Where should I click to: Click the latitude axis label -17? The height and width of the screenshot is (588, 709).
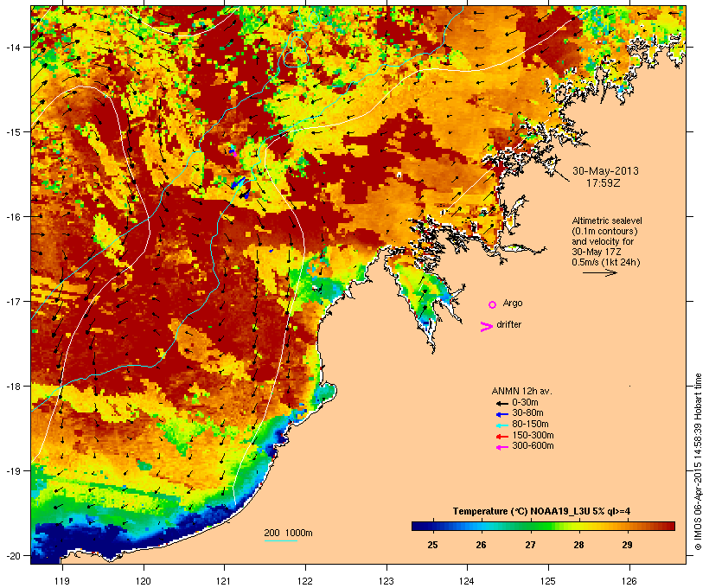[x=13, y=301]
